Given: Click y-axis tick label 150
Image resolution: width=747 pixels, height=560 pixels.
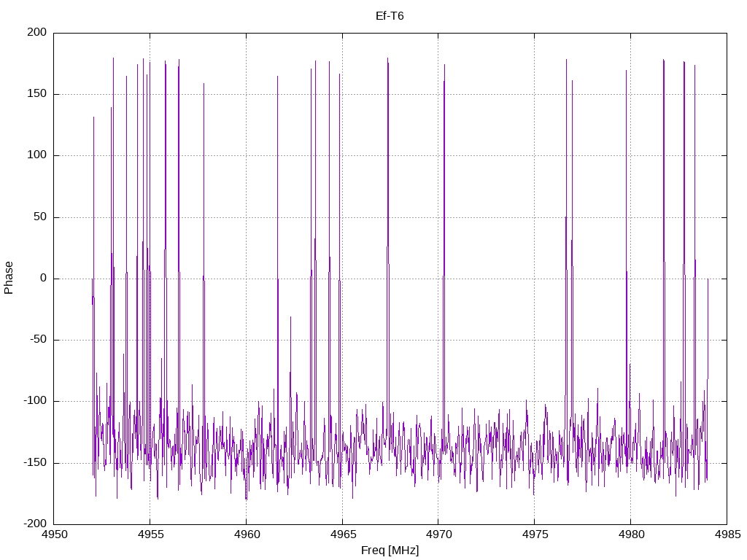Looking at the screenshot, I should click(37, 94).
